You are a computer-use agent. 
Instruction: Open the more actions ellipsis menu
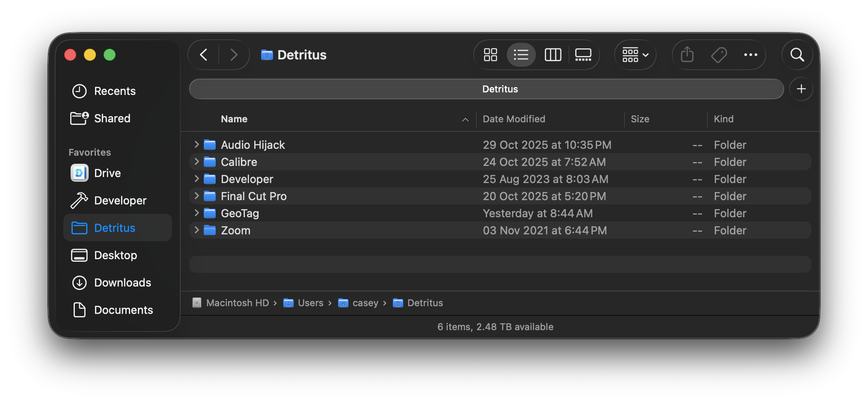750,55
